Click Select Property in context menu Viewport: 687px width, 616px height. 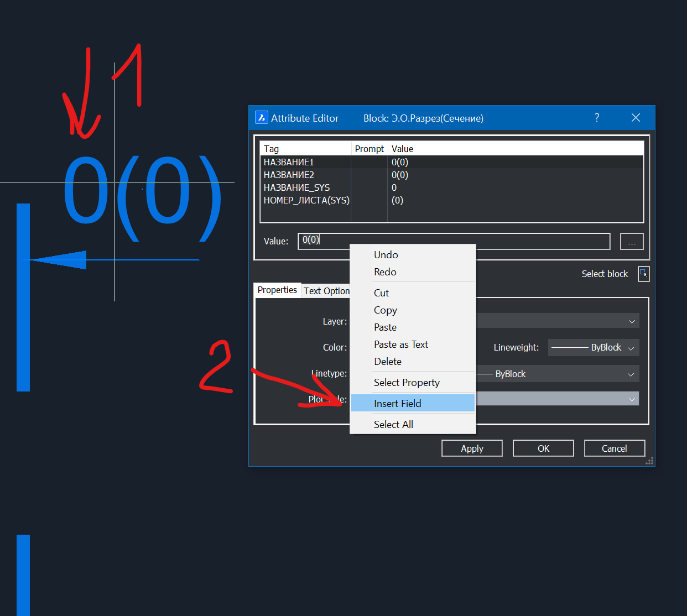tap(407, 383)
